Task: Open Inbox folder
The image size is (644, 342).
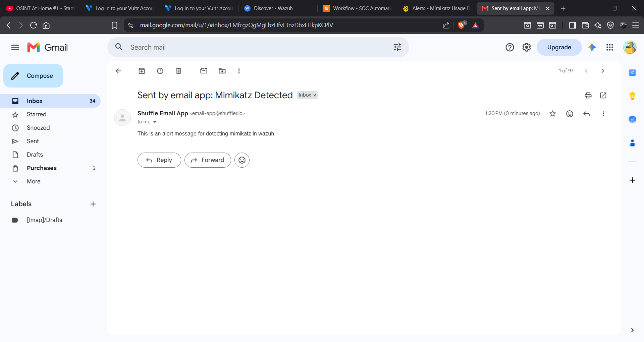Action: pyautogui.click(x=50, y=101)
